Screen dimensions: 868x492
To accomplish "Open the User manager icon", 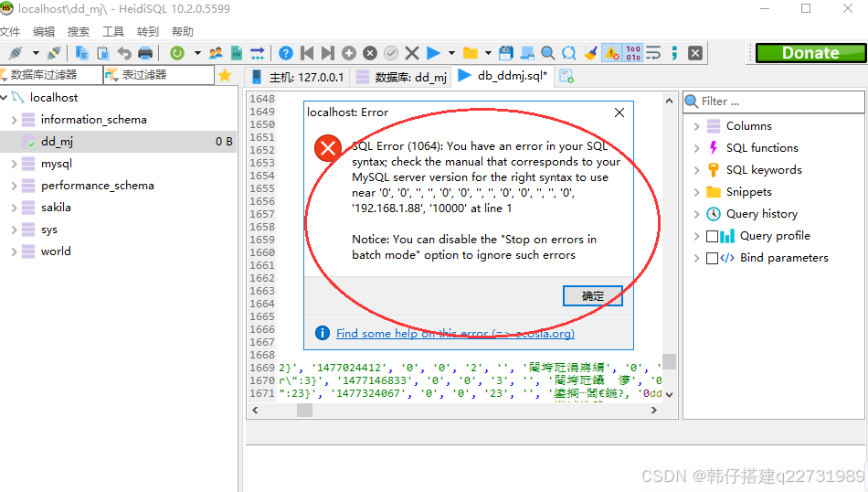I will pos(216,53).
